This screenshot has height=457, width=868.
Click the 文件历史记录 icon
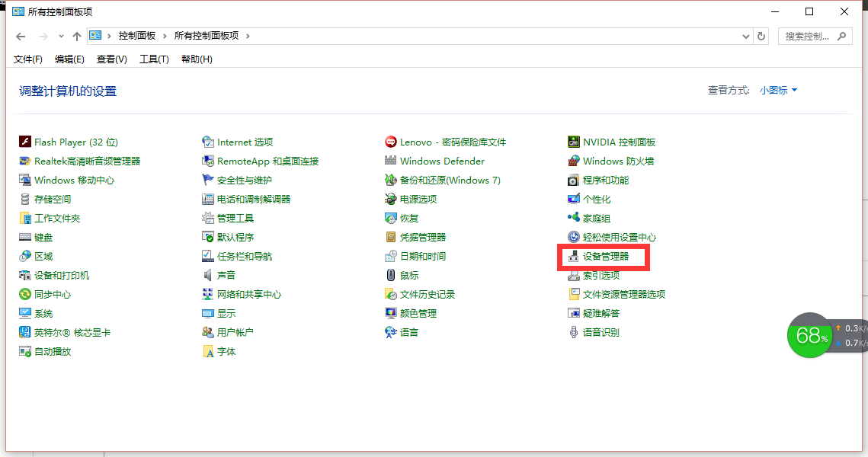[391, 294]
